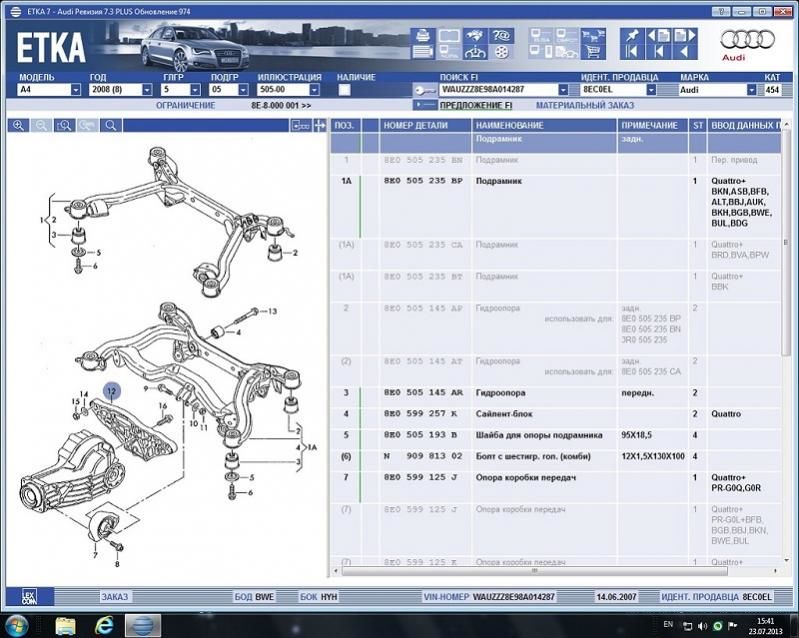Click the shopping cart icon in toolbar
799x638 pixels.
tap(593, 52)
